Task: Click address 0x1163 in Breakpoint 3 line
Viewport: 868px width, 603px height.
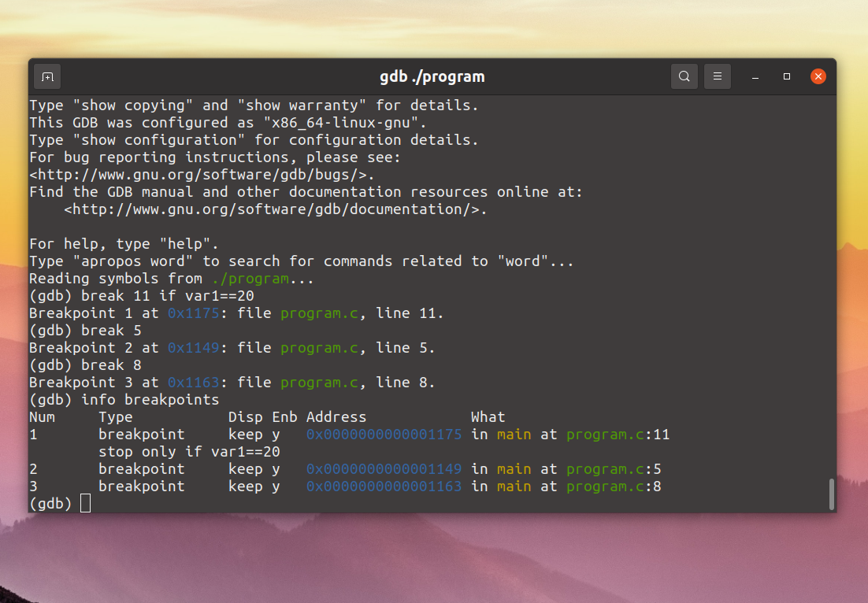Action: pyautogui.click(x=194, y=383)
